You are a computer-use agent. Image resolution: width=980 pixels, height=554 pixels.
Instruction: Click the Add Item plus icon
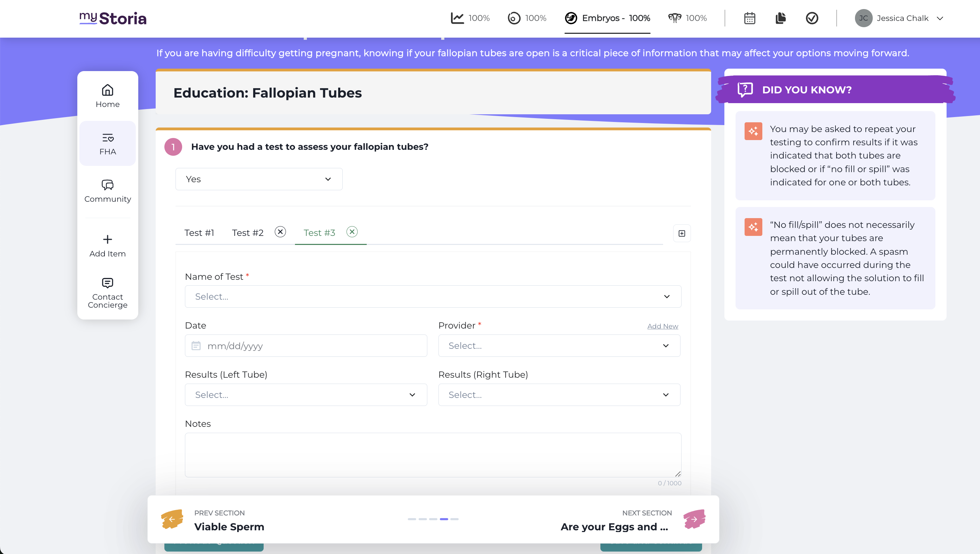pos(108,239)
